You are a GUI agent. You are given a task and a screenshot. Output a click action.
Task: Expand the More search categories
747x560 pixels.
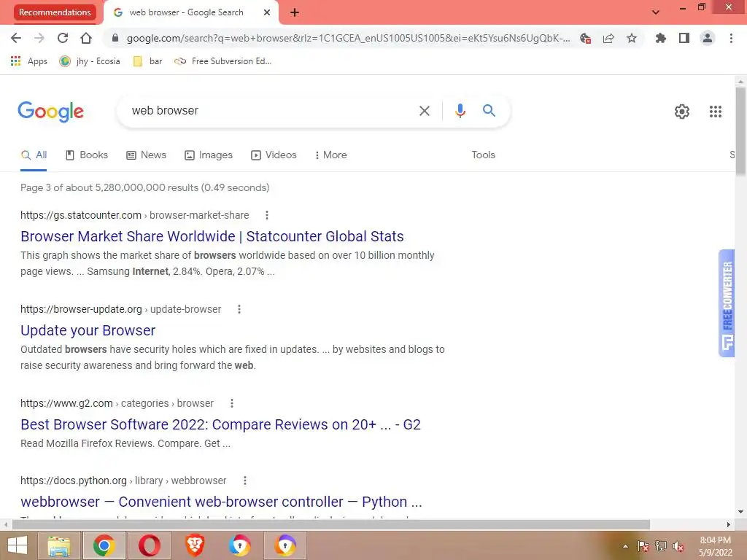(330, 155)
